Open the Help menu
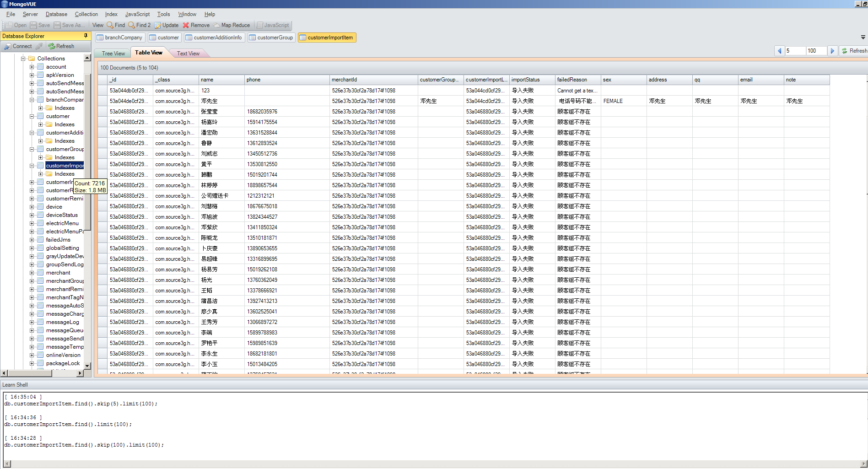 (210, 14)
